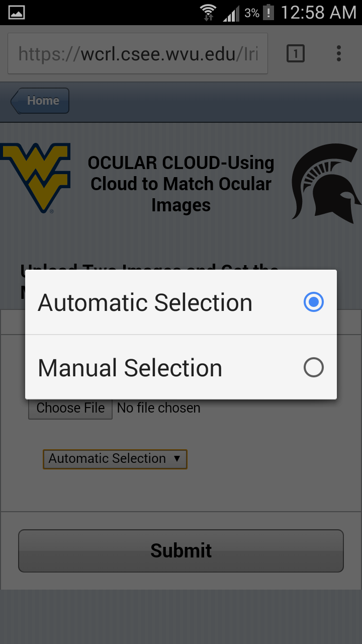Select the Manual Selection radio button

pyautogui.click(x=314, y=368)
